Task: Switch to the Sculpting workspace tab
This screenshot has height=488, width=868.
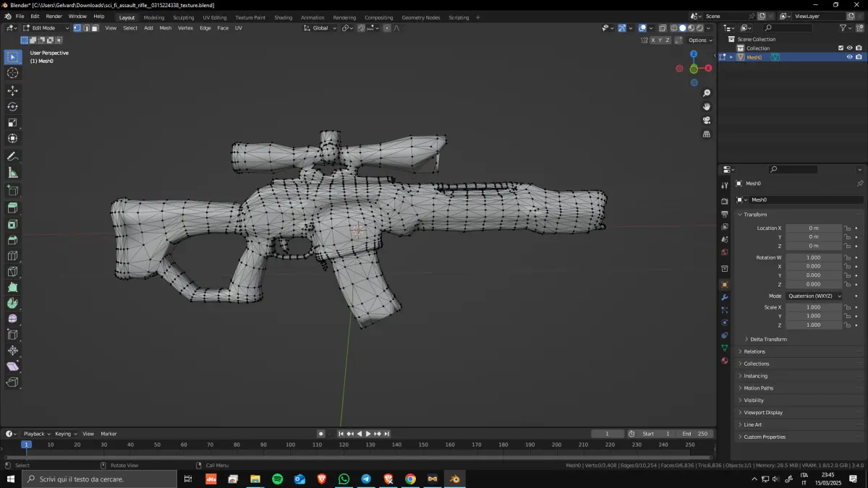Action: pos(183,17)
